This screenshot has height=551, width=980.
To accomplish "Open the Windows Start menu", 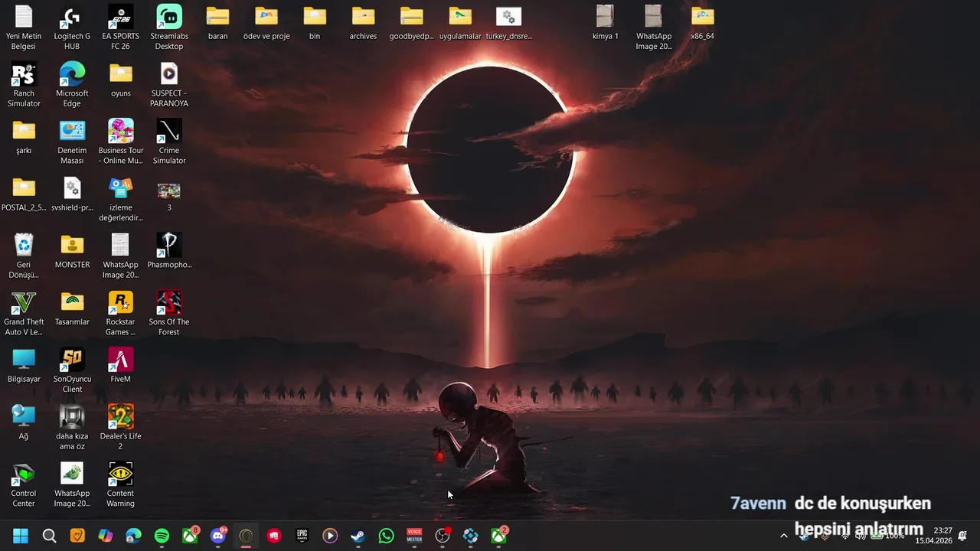I will click(21, 536).
